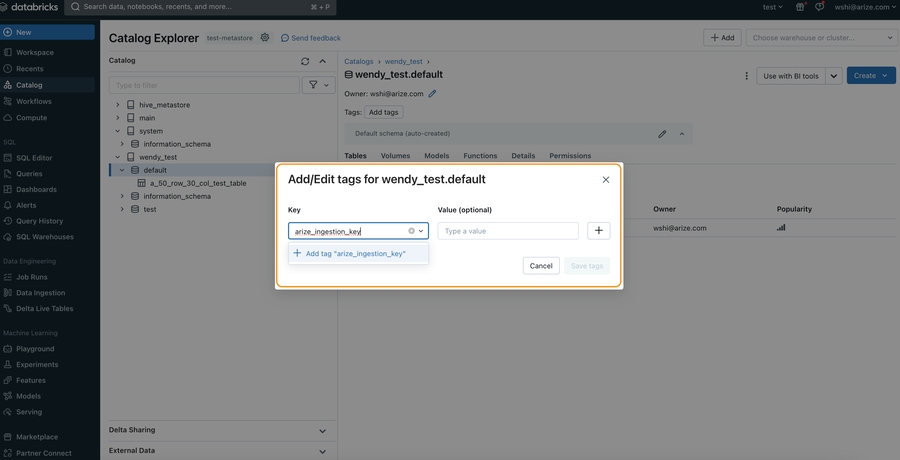This screenshot has width=900, height=460.
Task: Open the test-metastore gear settings
Action: click(x=265, y=37)
